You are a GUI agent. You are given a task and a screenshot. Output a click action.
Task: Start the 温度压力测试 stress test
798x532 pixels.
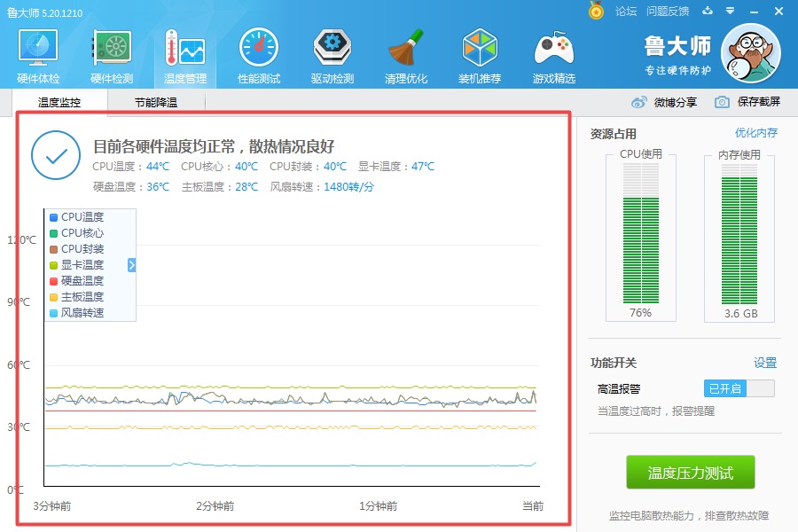[x=691, y=473]
